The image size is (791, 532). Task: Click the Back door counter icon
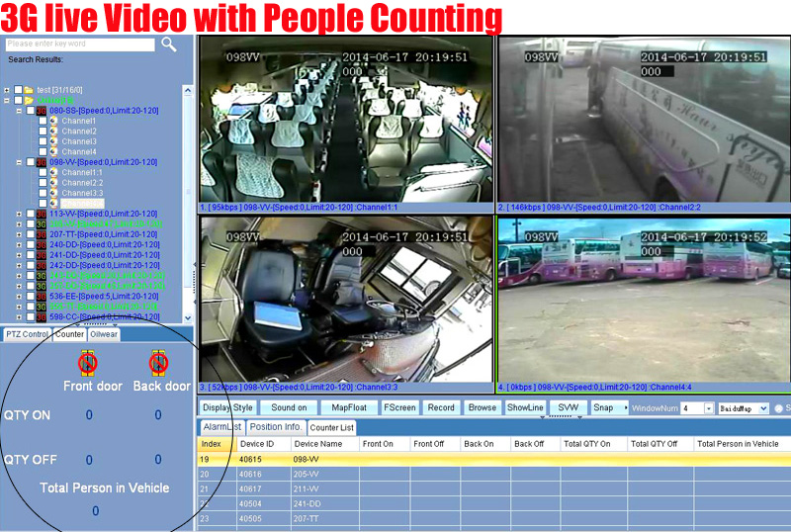pyautogui.click(x=158, y=362)
